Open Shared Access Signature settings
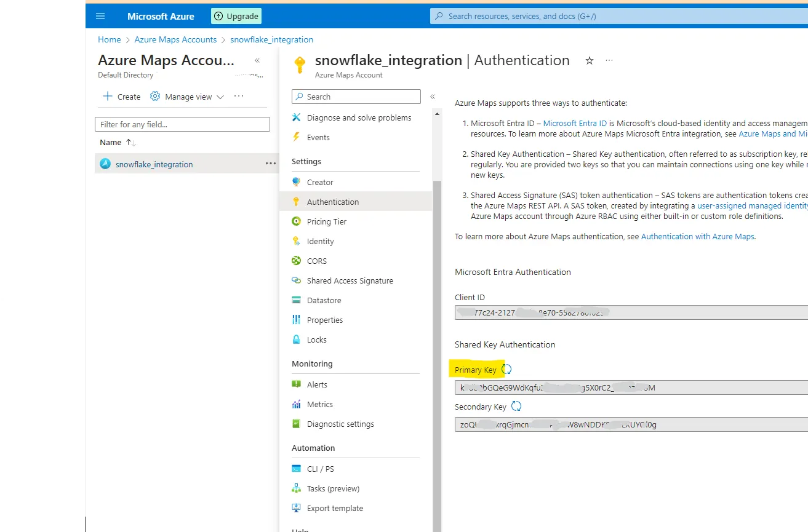This screenshot has height=532, width=808. (350, 280)
